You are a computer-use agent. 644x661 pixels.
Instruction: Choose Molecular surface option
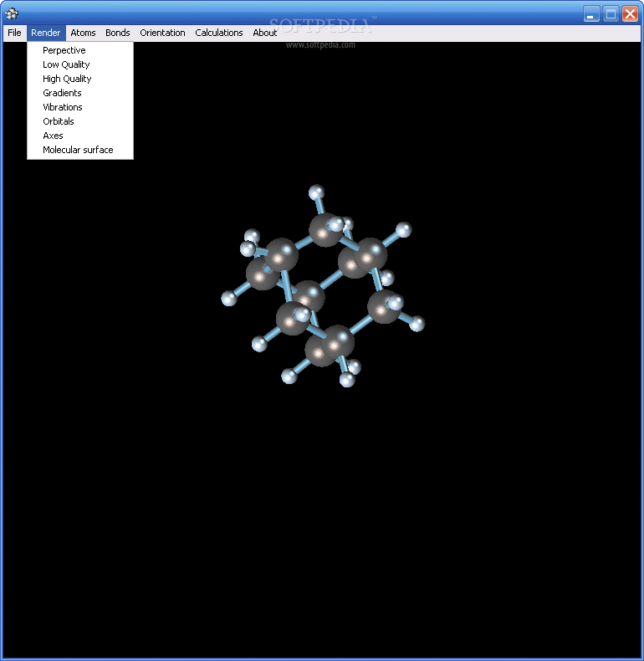click(x=80, y=150)
